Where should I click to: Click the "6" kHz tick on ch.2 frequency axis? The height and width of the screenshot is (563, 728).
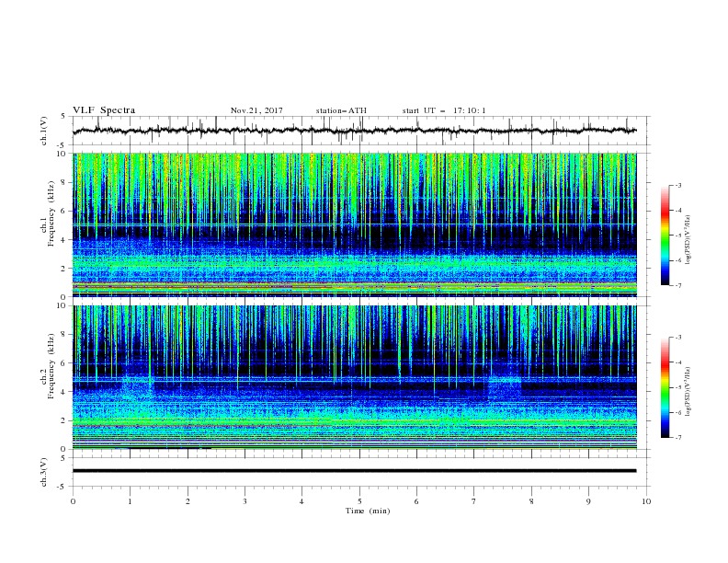pos(64,363)
